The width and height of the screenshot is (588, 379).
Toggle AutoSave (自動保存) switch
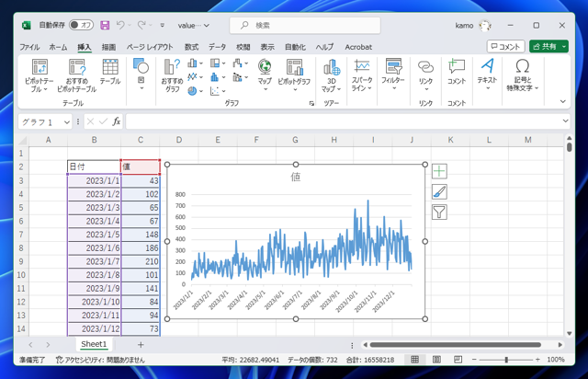click(x=81, y=25)
